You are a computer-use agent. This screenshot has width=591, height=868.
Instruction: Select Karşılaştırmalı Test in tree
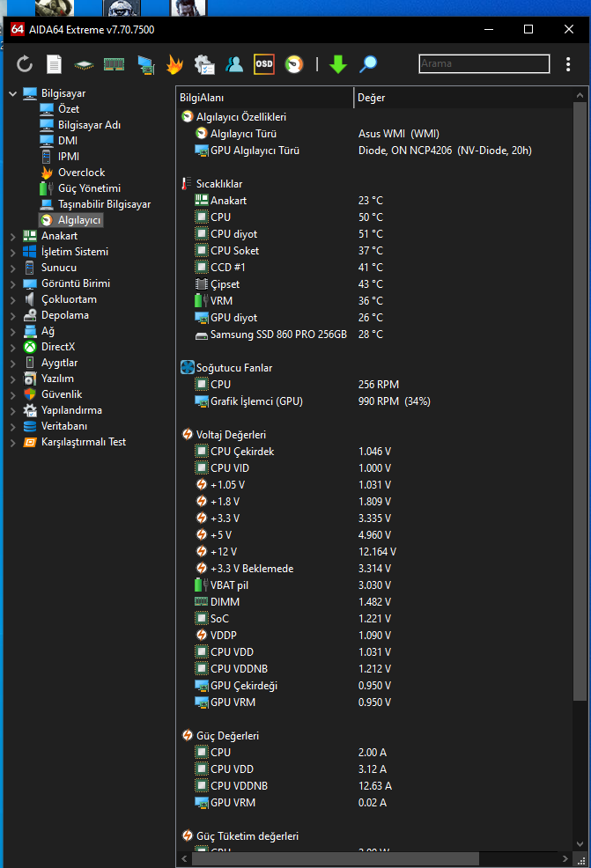pos(83,442)
